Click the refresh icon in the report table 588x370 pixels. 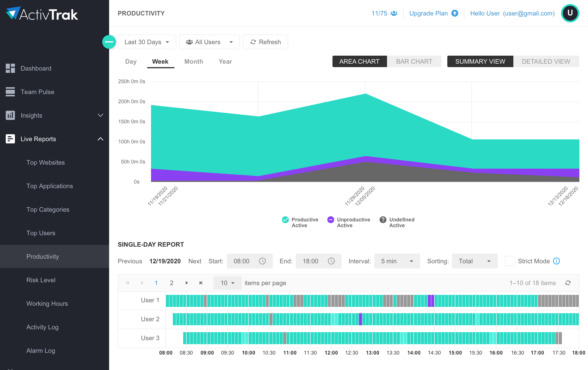tap(568, 283)
